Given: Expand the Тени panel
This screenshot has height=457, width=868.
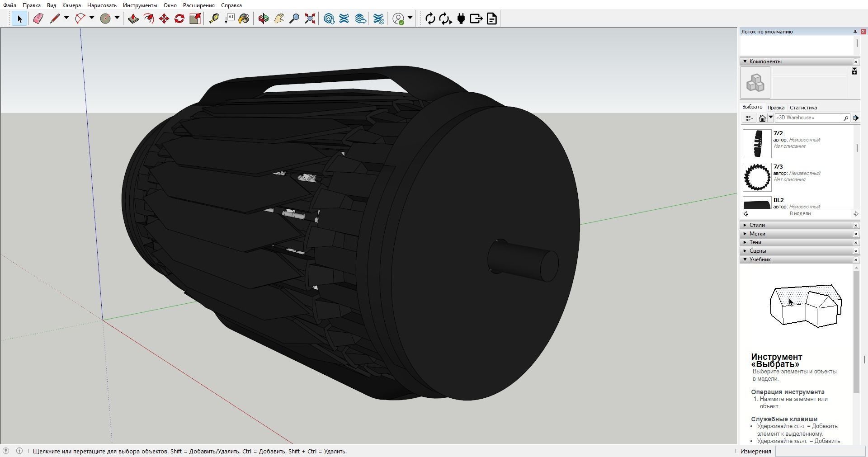Looking at the screenshot, I should (745, 242).
